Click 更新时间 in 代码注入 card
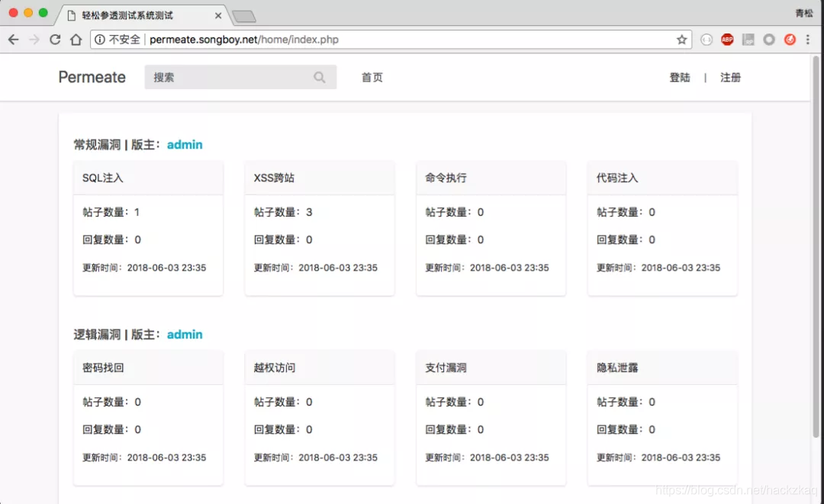The height and width of the screenshot is (504, 824). coord(658,268)
